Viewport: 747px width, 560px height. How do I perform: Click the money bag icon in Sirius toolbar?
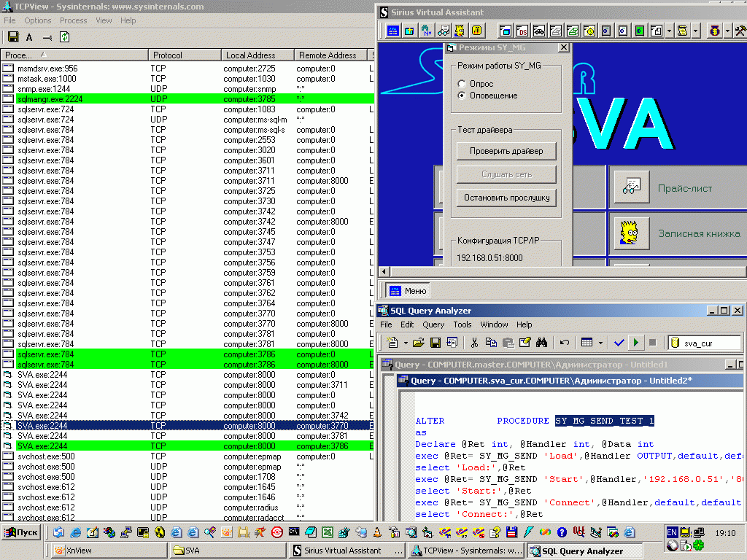click(715, 31)
